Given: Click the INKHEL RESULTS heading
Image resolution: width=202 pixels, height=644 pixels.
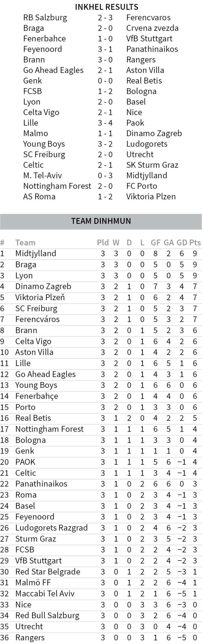Looking at the screenshot, I should coord(107,7).
